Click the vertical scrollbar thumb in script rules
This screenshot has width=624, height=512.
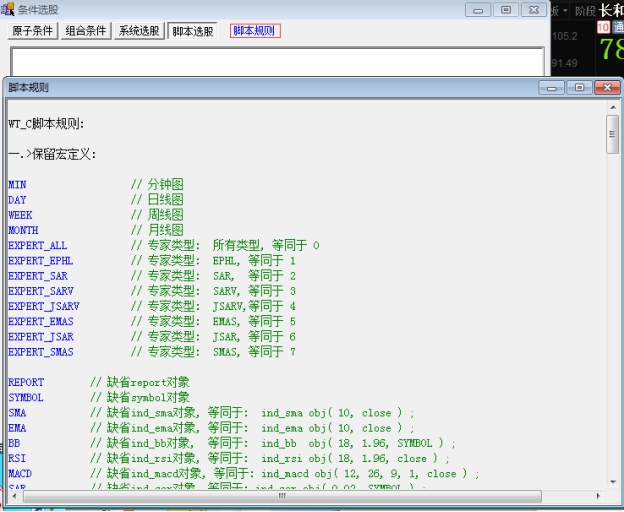[612, 134]
